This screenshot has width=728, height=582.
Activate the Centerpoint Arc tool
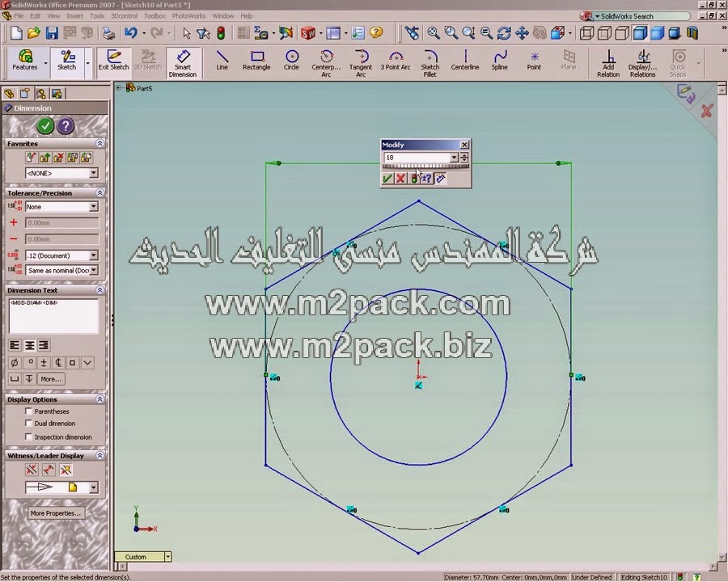pos(326,63)
